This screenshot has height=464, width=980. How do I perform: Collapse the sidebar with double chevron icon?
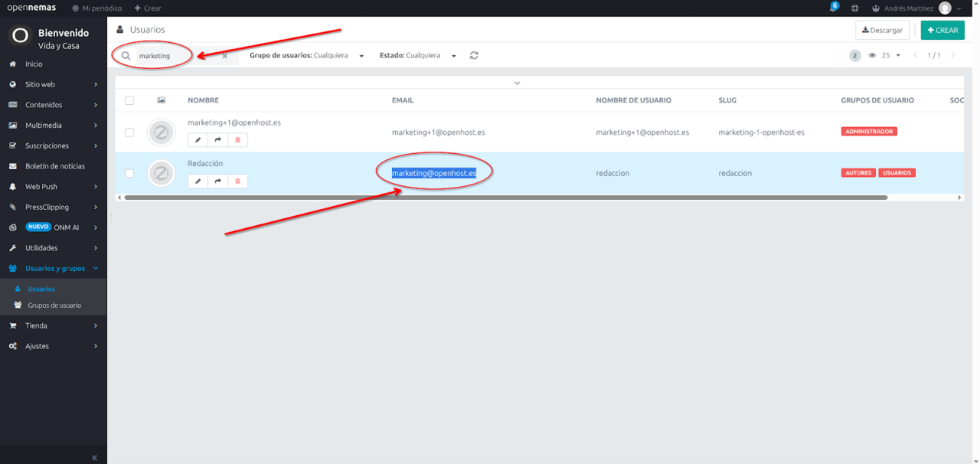point(94,457)
